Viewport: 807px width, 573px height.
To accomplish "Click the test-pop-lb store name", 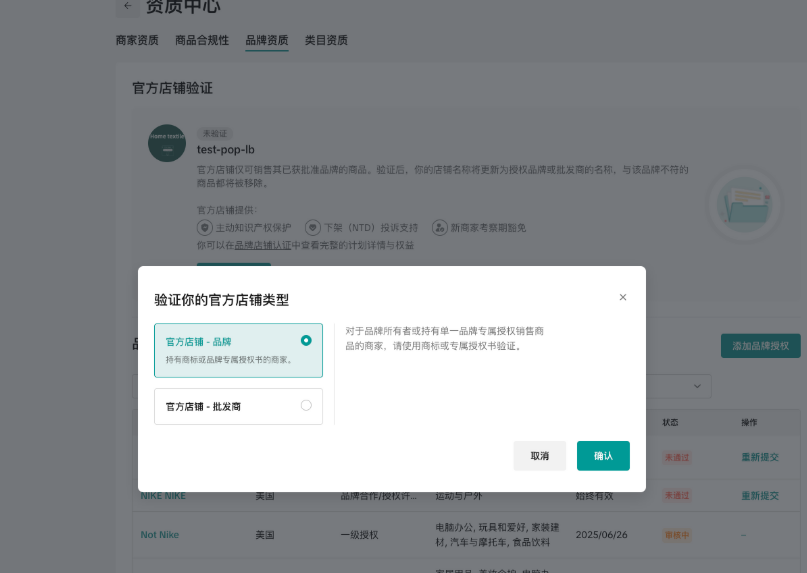I will (225, 150).
